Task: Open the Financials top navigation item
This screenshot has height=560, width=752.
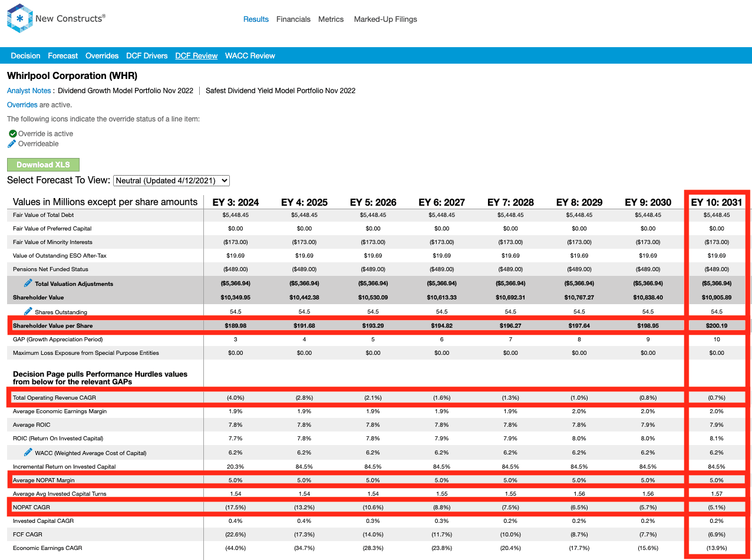Action: coord(293,19)
